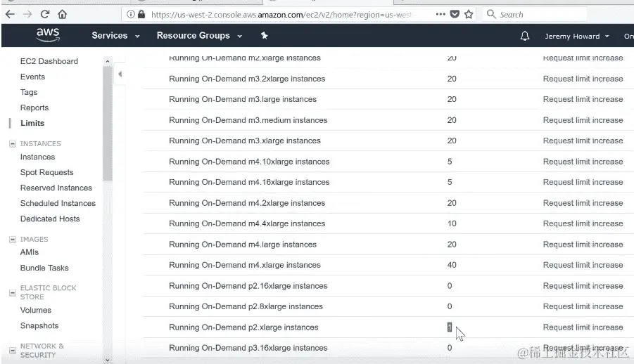Screen dimensions: 634x364
Task: Collapse the NETWORK & SECURITY section
Action: tap(13, 350)
